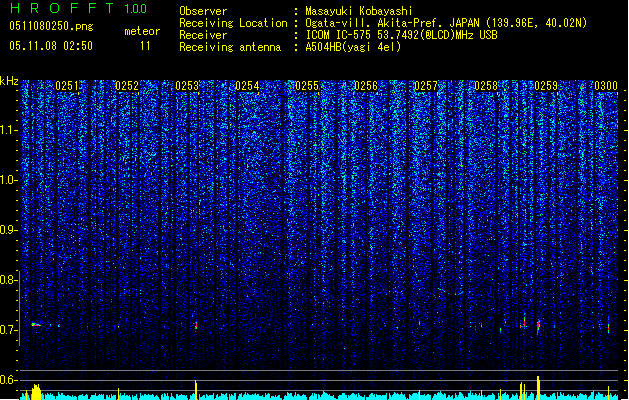The width and height of the screenshot is (629, 400).
Task: Click the 0254 time marker
Action: (x=247, y=86)
